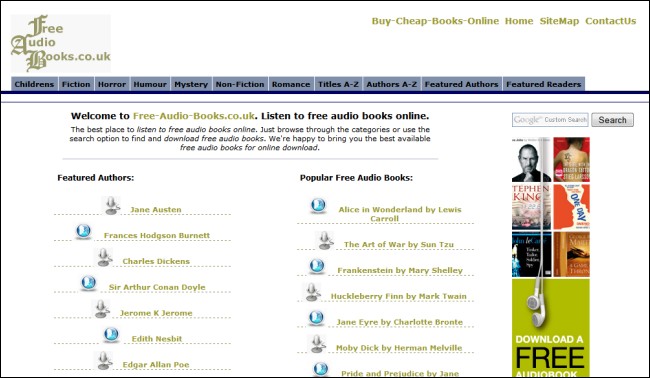Open the Horror category tab
The height and width of the screenshot is (378, 650).
click(x=112, y=84)
